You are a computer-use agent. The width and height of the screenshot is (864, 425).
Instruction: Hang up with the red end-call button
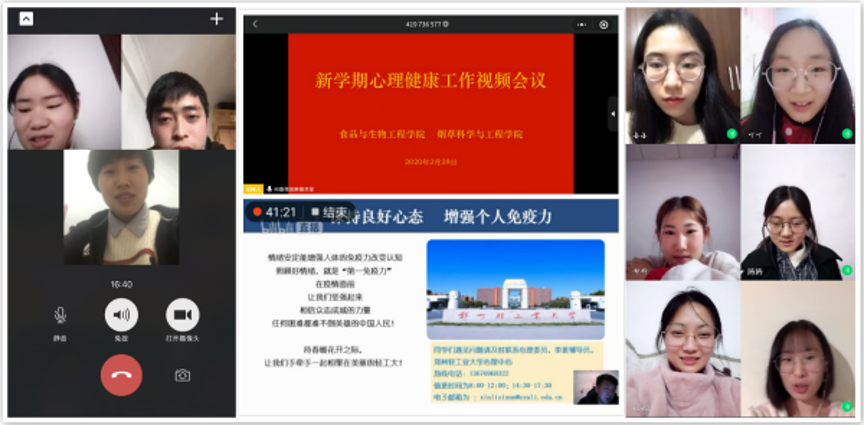pyautogui.click(x=121, y=375)
